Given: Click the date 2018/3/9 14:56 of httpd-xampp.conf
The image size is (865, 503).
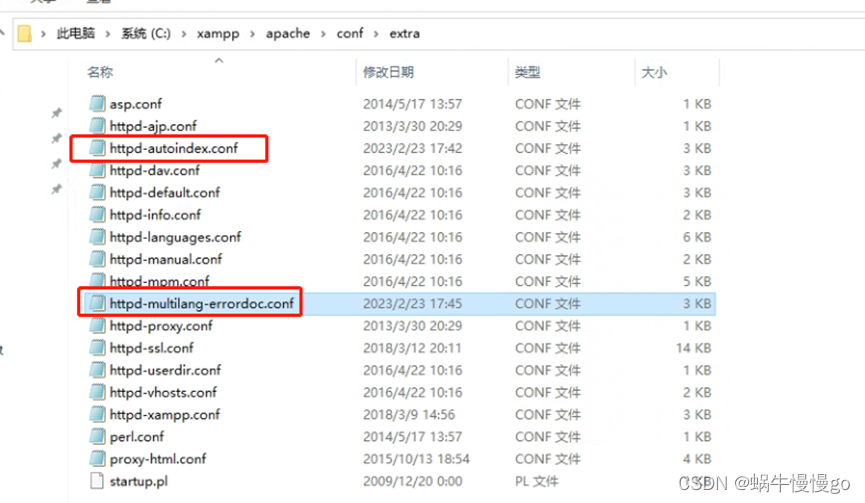Looking at the screenshot, I should pyautogui.click(x=409, y=415).
